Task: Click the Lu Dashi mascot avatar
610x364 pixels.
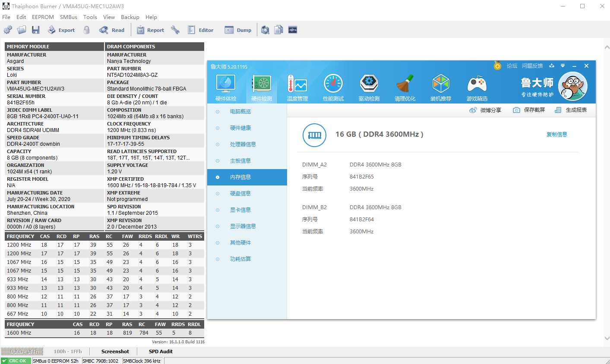Action: [x=572, y=86]
